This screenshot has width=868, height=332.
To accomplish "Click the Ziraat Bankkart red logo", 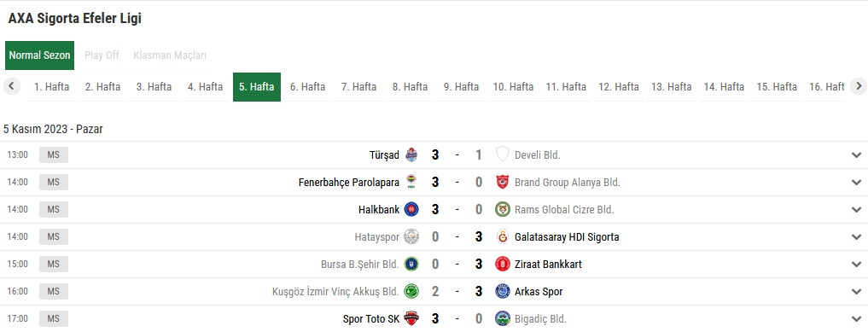I will point(502,264).
